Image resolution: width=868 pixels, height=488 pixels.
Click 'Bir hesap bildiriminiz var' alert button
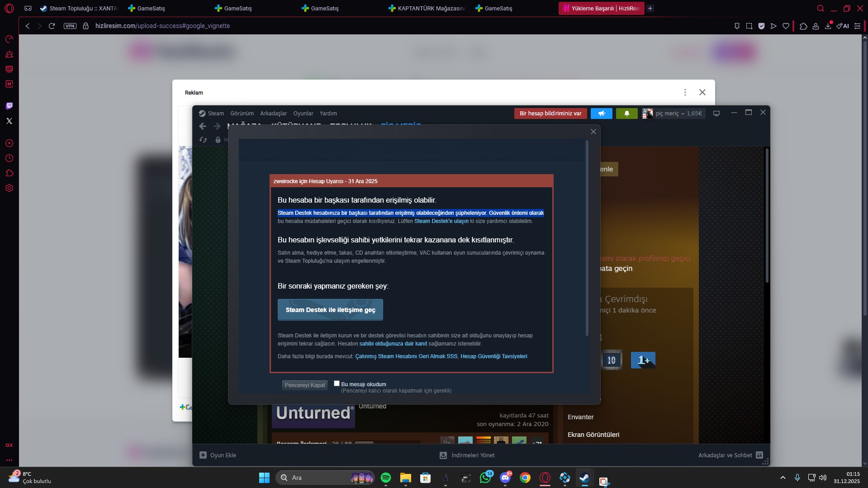[550, 114]
